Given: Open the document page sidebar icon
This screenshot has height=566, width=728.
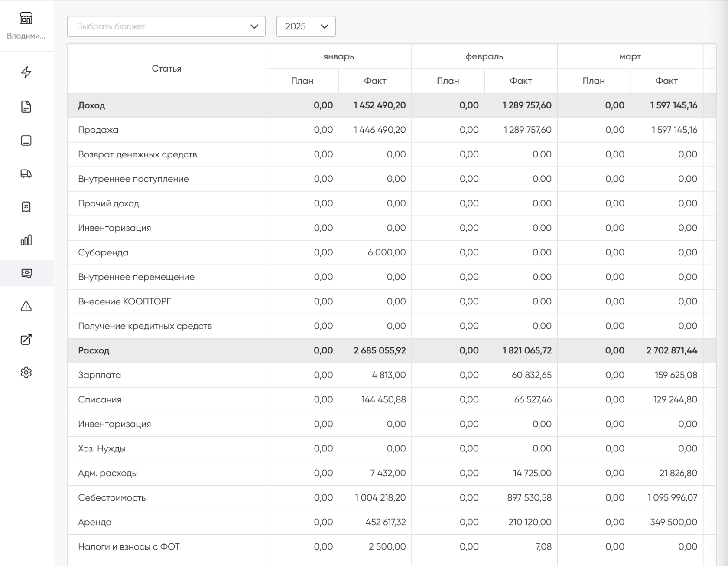Looking at the screenshot, I should [26, 107].
